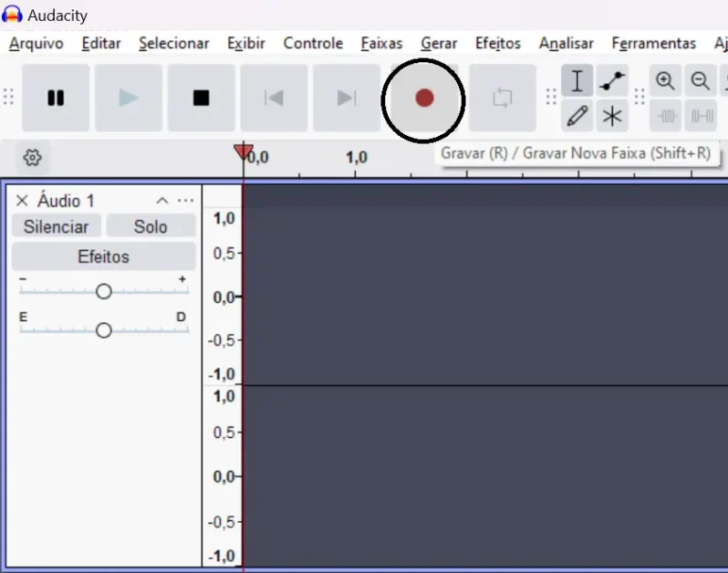The image size is (728, 573).
Task: Click the transport toolbar drag handle
Action: click(8, 97)
